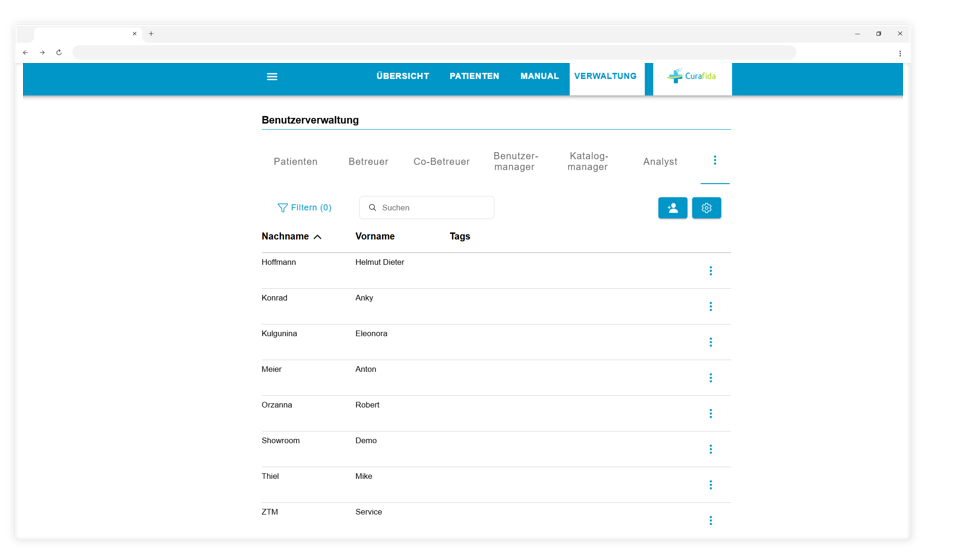Sort by the Tags column header
968x555 pixels.
(x=460, y=236)
